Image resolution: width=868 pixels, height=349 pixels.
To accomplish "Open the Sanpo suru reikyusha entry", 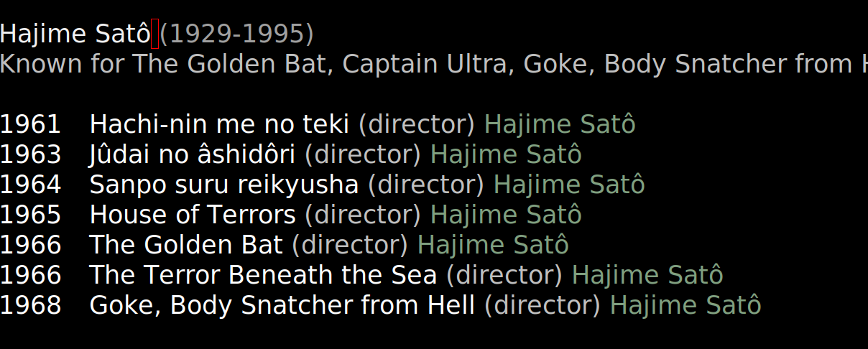I will [224, 185].
